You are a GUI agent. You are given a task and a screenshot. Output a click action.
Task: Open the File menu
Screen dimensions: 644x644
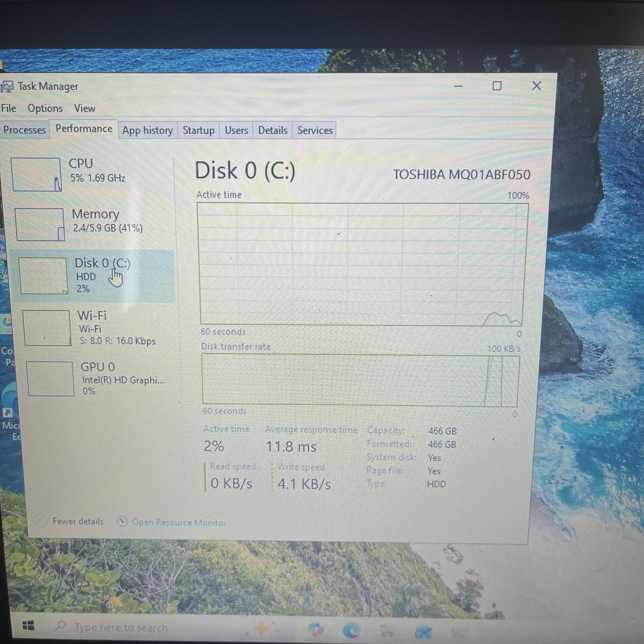pos(8,108)
